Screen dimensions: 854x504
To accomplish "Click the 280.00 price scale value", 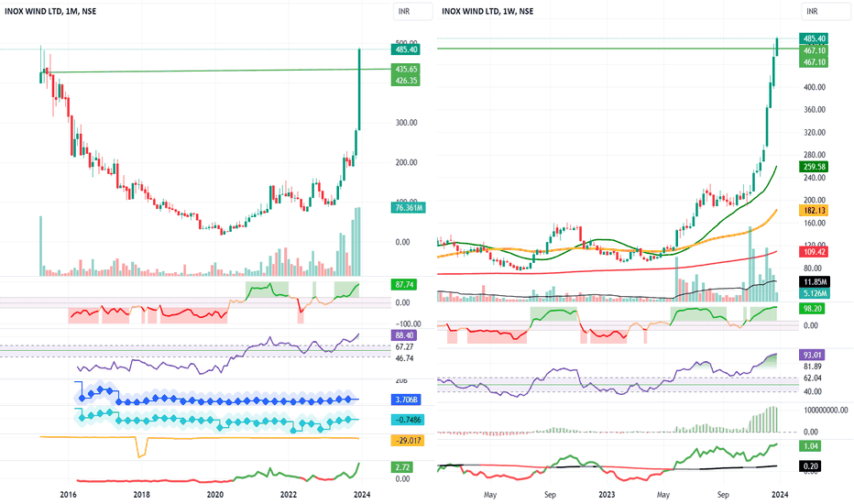I will coord(815,155).
